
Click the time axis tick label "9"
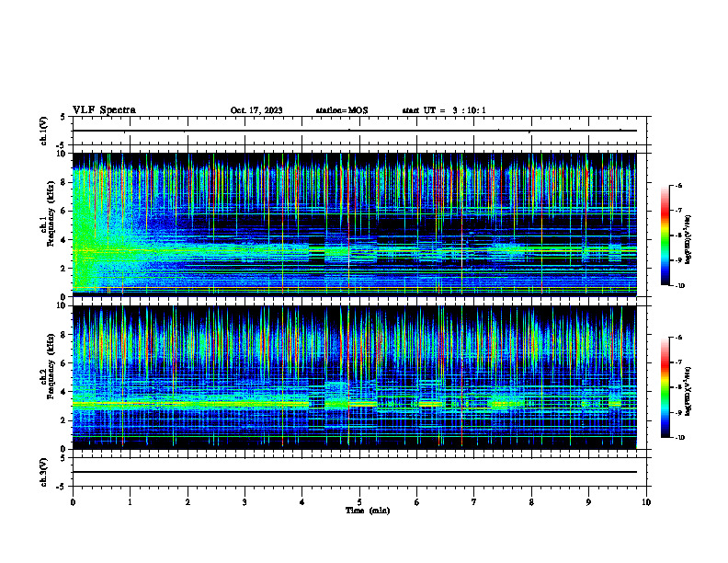(x=588, y=502)
